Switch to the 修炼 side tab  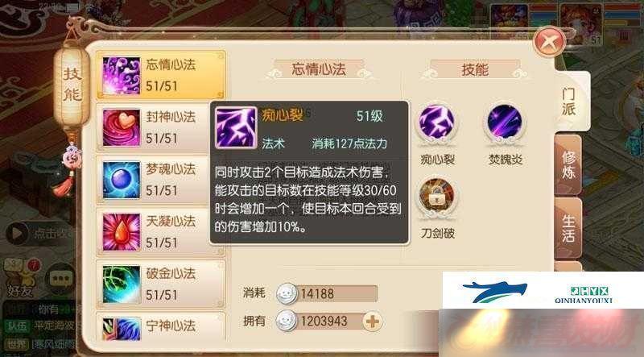tap(568, 165)
